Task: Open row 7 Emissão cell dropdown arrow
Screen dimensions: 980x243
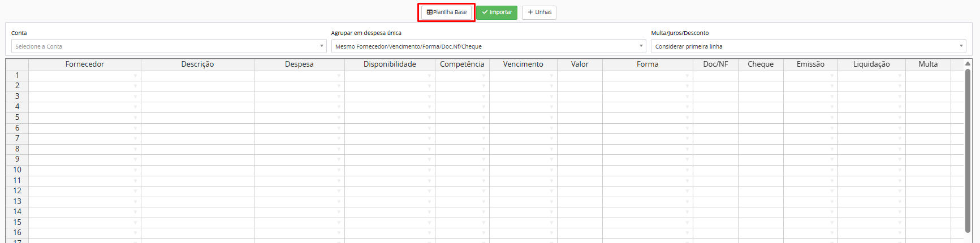Action: (x=832, y=138)
